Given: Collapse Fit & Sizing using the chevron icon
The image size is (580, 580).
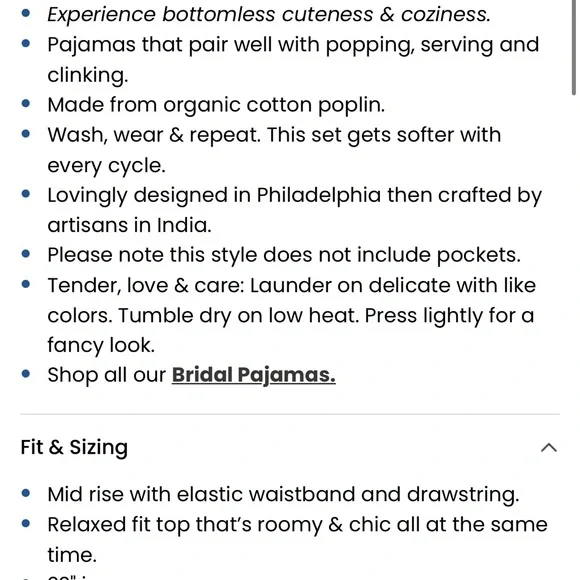Looking at the screenshot, I should (549, 448).
